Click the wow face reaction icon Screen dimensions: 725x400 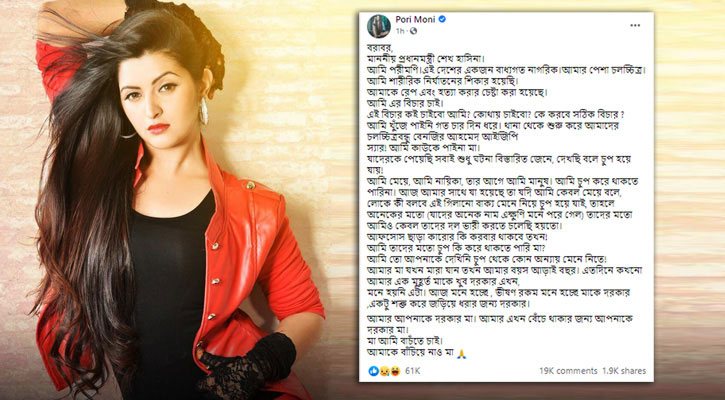[x=394, y=371]
